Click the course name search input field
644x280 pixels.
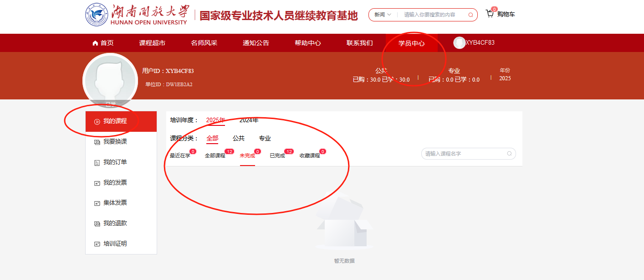pos(464,154)
